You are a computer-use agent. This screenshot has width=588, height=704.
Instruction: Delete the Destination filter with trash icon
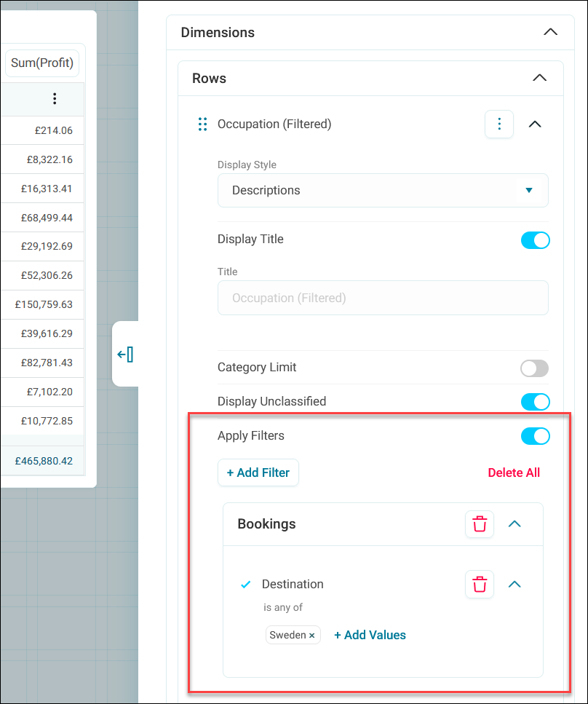(x=480, y=585)
